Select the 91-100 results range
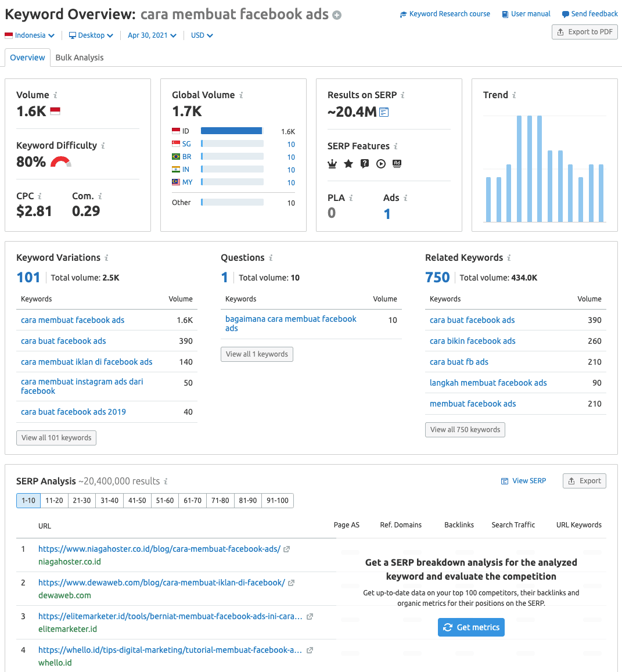Screen dimensions: 622x672 [x=278, y=501]
